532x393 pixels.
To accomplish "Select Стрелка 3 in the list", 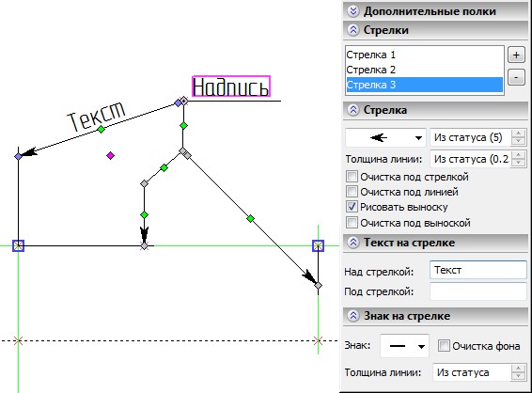I will [424, 85].
